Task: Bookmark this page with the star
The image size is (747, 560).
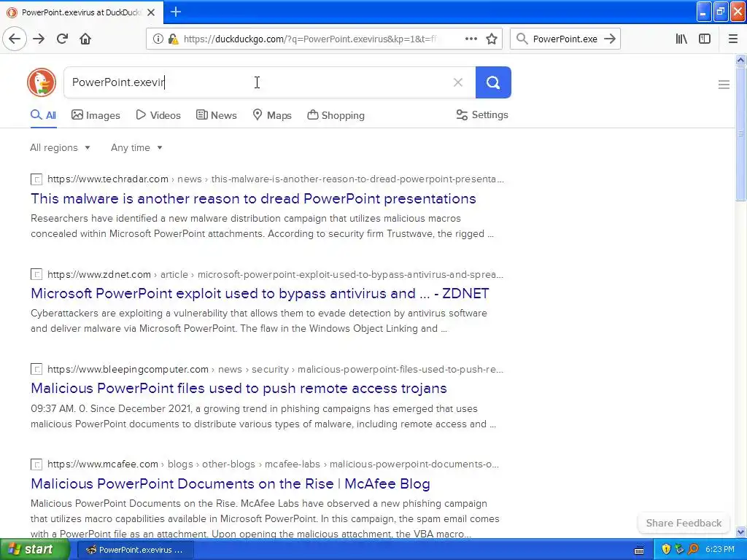Action: tap(492, 39)
